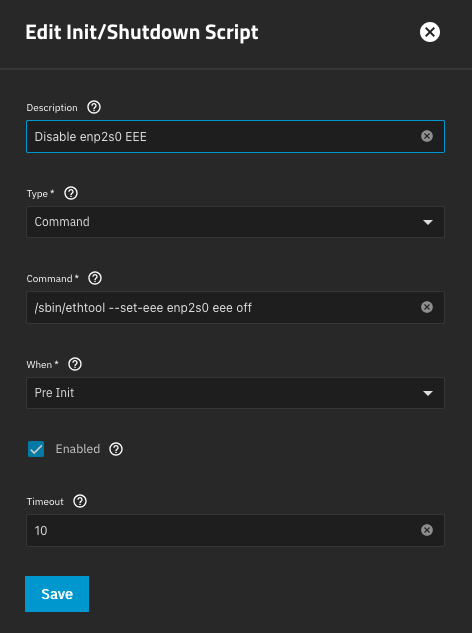Open help tooltip beside Timeout label
The width and height of the screenshot is (472, 633).
[80, 501]
